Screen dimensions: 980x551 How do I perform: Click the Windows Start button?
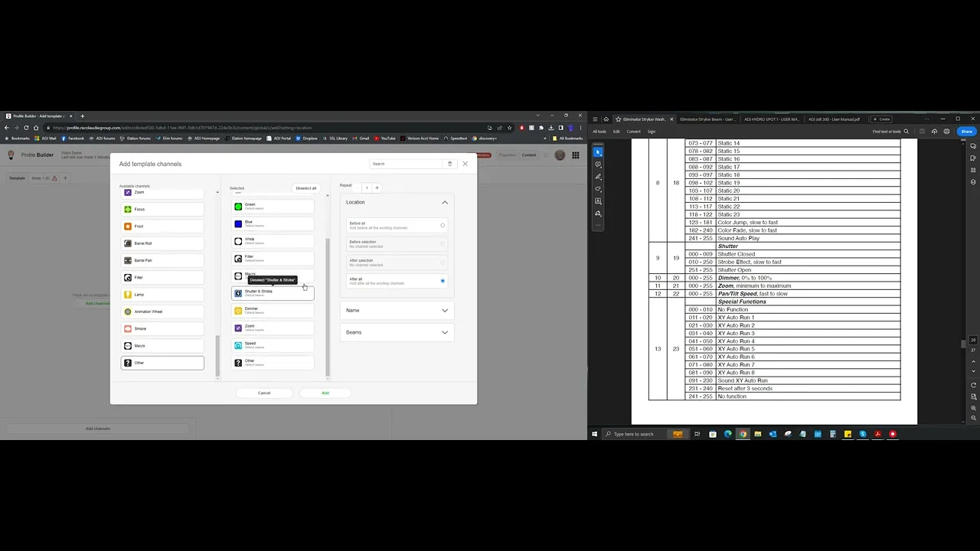[x=594, y=434]
